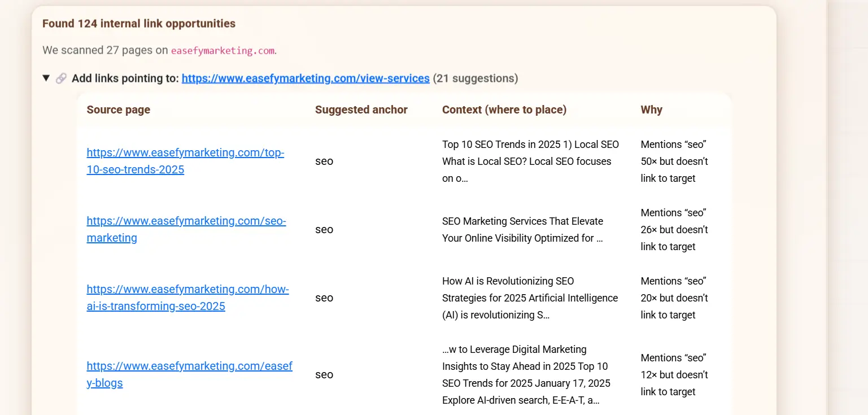Collapse the view-services suggestions disclosure triangle
The image size is (868, 415).
[46, 78]
